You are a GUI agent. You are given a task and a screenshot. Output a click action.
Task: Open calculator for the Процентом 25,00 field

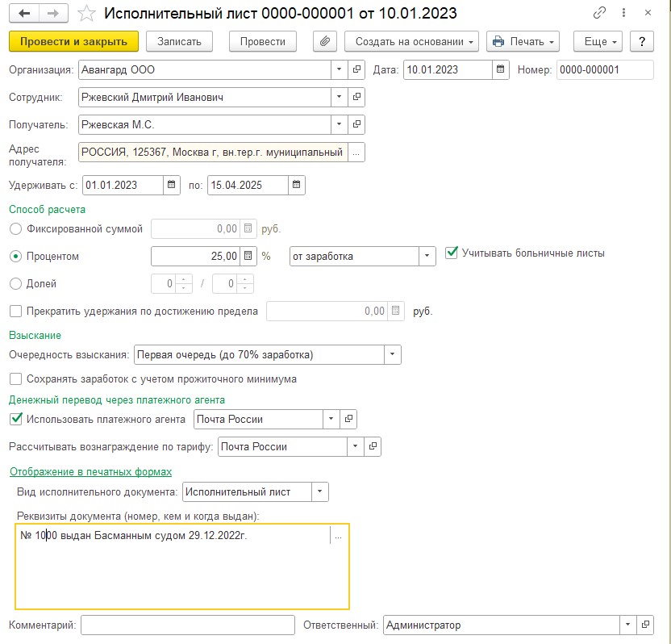tap(248, 256)
